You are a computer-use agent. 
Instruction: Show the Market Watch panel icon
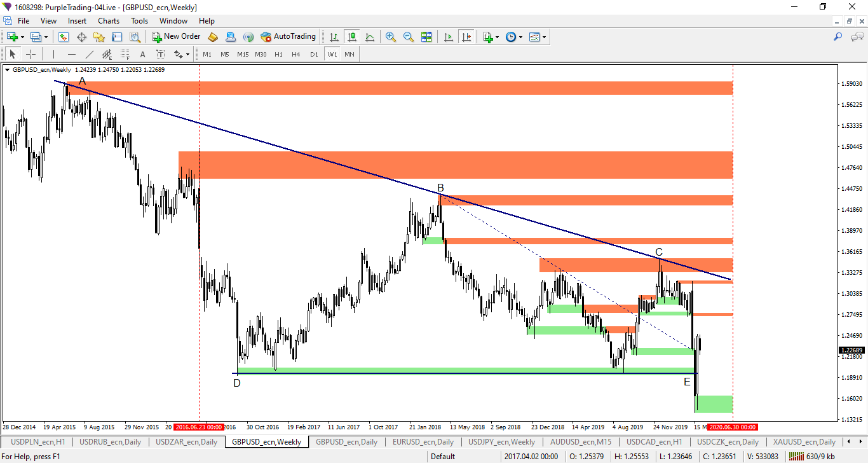(x=64, y=37)
